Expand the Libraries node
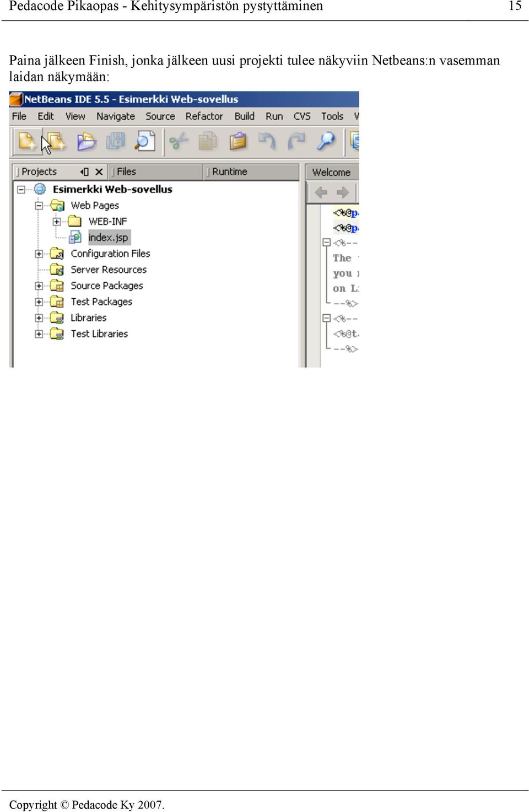The height and width of the screenshot is (812, 529). pyautogui.click(x=39, y=318)
